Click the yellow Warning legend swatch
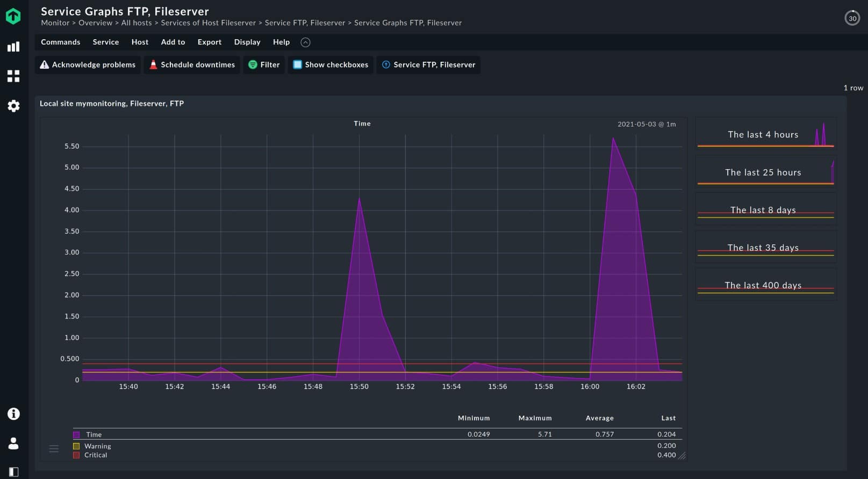The image size is (868, 479). pyautogui.click(x=76, y=446)
